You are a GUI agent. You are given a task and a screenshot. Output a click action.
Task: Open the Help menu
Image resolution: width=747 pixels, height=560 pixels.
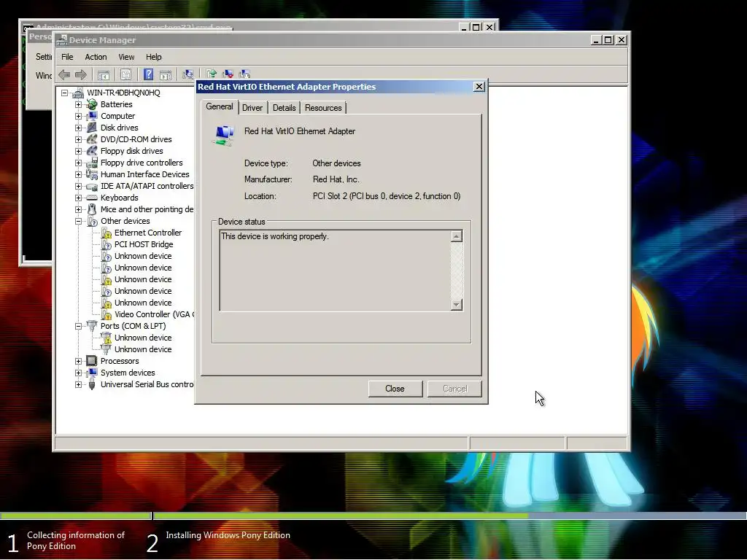[x=153, y=57]
